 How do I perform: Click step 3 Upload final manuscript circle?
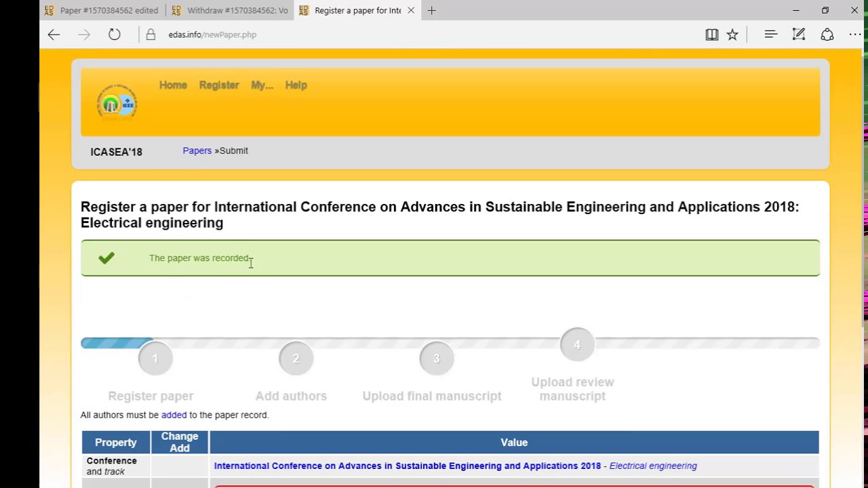[437, 359]
